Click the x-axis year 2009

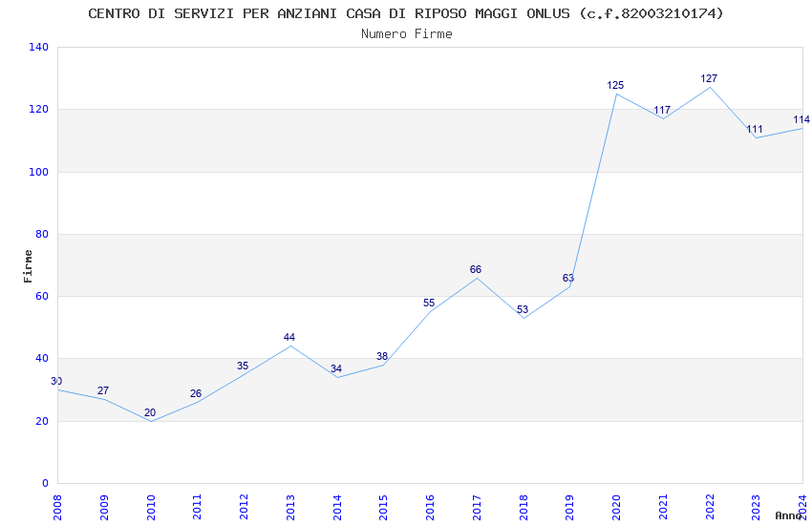pyautogui.click(x=103, y=507)
